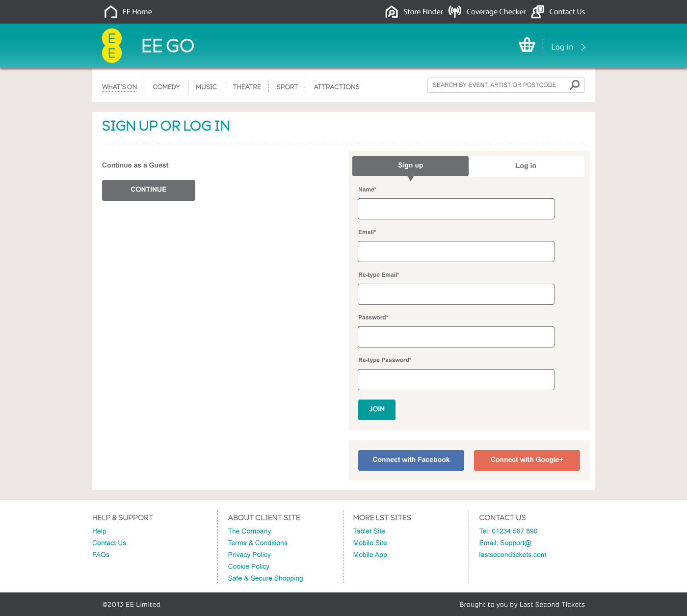The image size is (687, 616).
Task: Click the Name input field
Action: pos(456,209)
